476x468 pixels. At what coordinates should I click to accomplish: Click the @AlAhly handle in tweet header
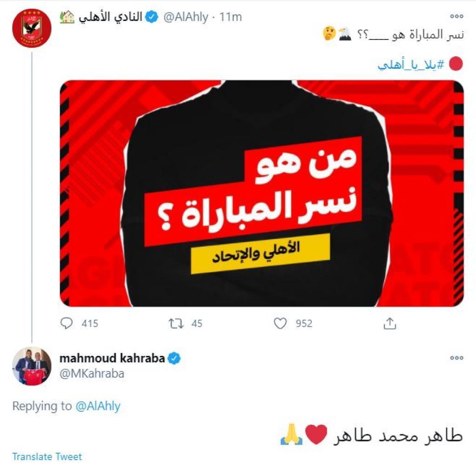[x=186, y=17]
